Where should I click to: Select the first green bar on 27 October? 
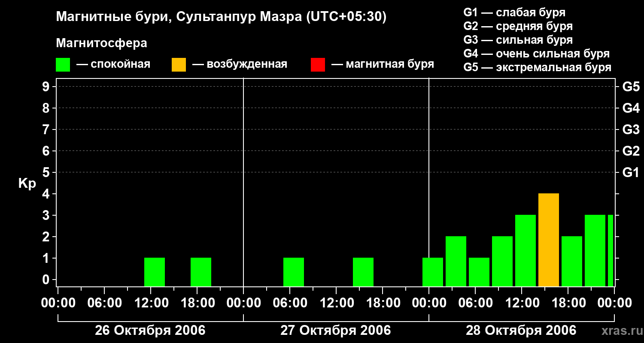click(294, 272)
